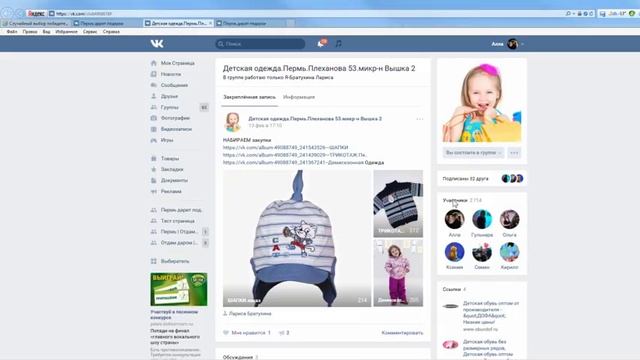The image size is (640, 360).
Task: Click the Группы sidebar icon
Action: 153,107
